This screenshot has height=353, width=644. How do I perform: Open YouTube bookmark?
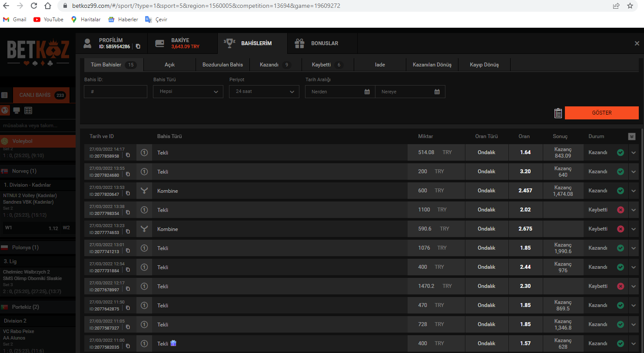pyautogui.click(x=49, y=20)
